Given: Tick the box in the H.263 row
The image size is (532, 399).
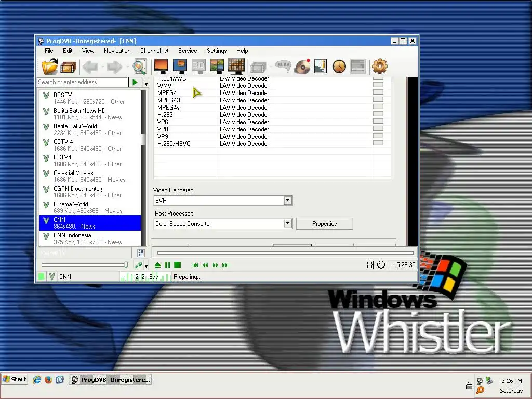Looking at the screenshot, I should coord(378,114).
